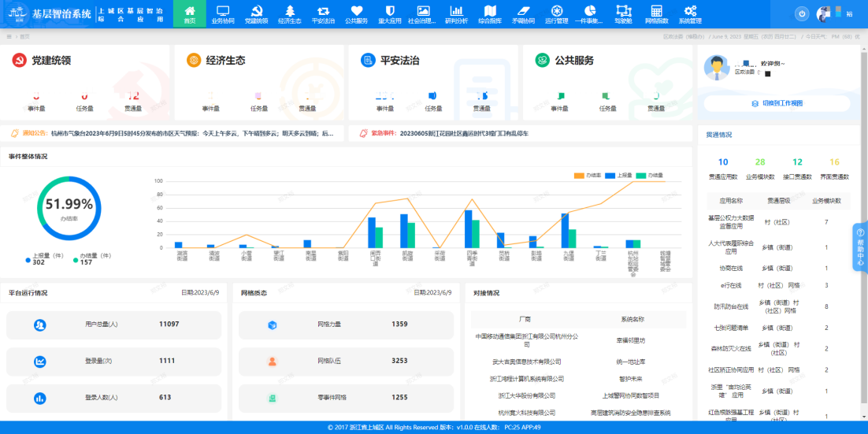Go to the 运行管理 nav item
Viewport: 868px width, 434px height.
pyautogui.click(x=556, y=14)
